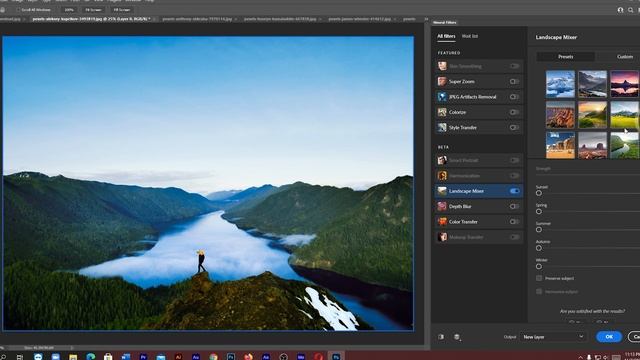Show hidden icons in system tray chevron

(x=580, y=357)
